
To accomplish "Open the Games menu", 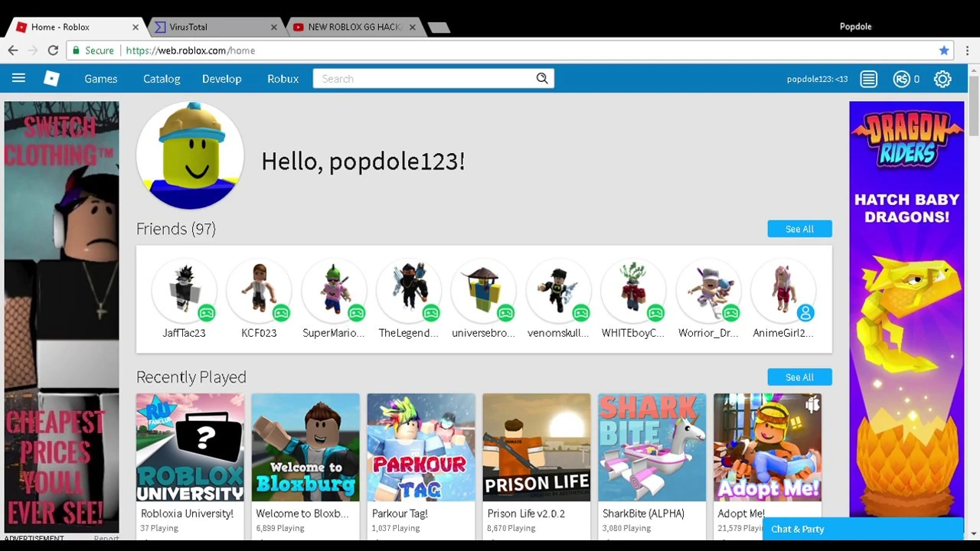I will click(101, 79).
